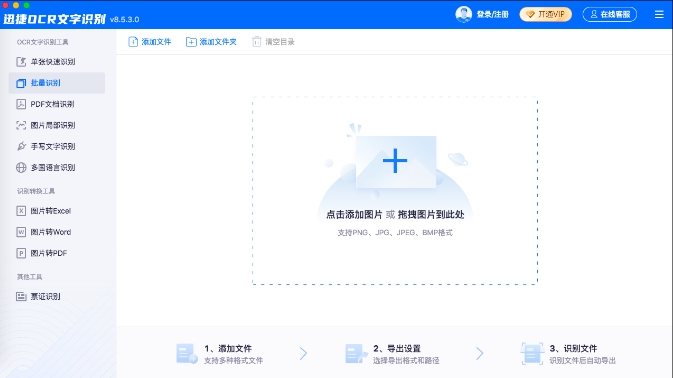Click the 批量识别 stacked pages icon

pos(21,83)
